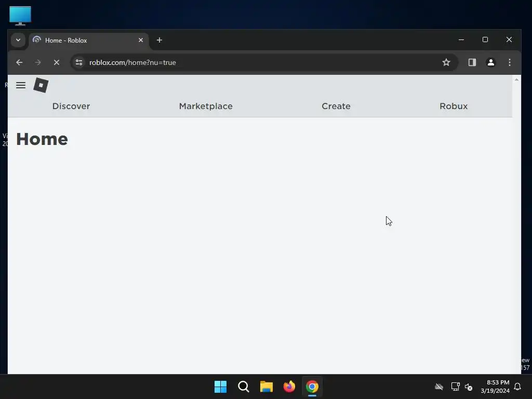
Task: Open the Chrome profile avatar
Action: click(x=490, y=62)
